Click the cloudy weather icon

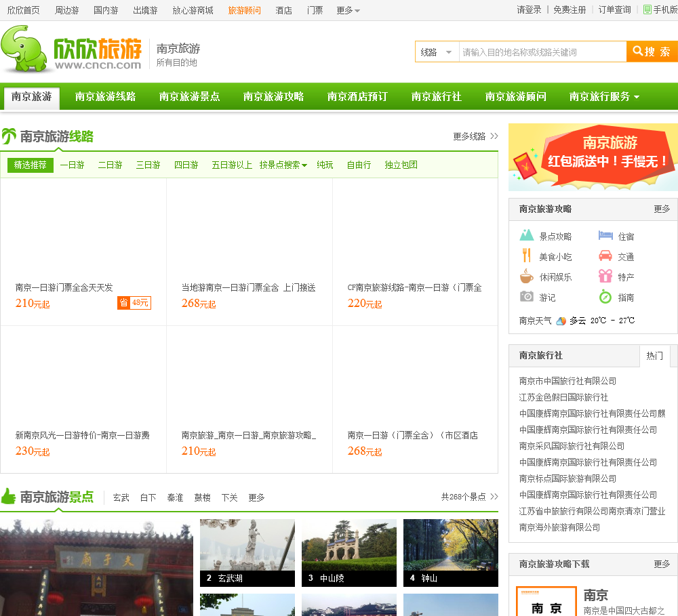click(561, 321)
